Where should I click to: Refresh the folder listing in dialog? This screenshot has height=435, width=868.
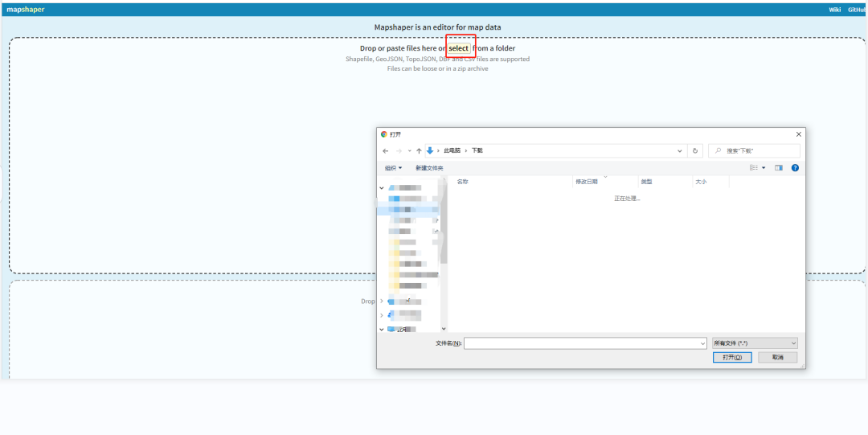click(x=695, y=150)
